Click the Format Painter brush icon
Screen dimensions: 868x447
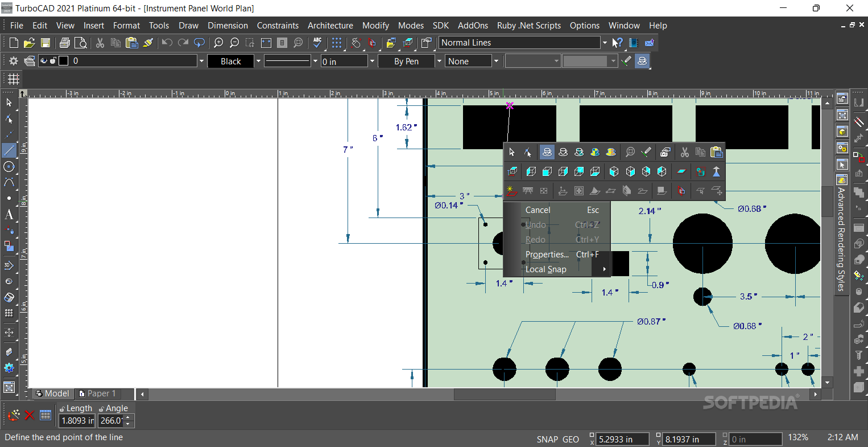point(148,43)
